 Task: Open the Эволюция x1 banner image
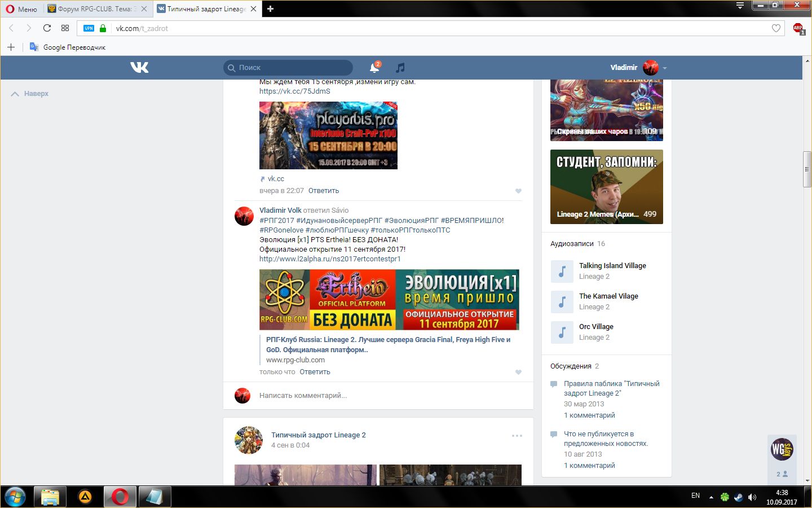pyautogui.click(x=389, y=300)
